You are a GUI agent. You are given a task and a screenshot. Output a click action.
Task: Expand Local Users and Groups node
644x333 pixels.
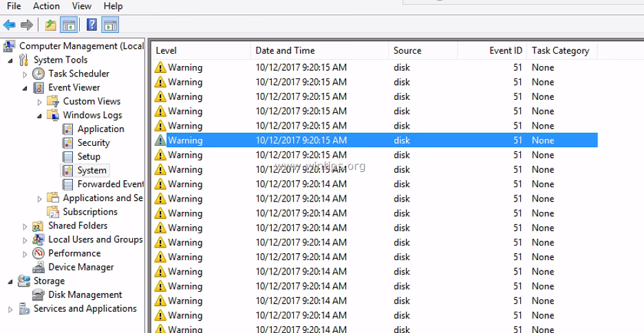[25, 240]
